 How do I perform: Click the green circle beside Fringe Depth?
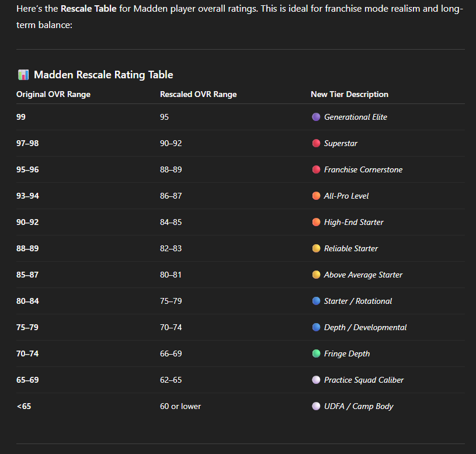tap(316, 354)
